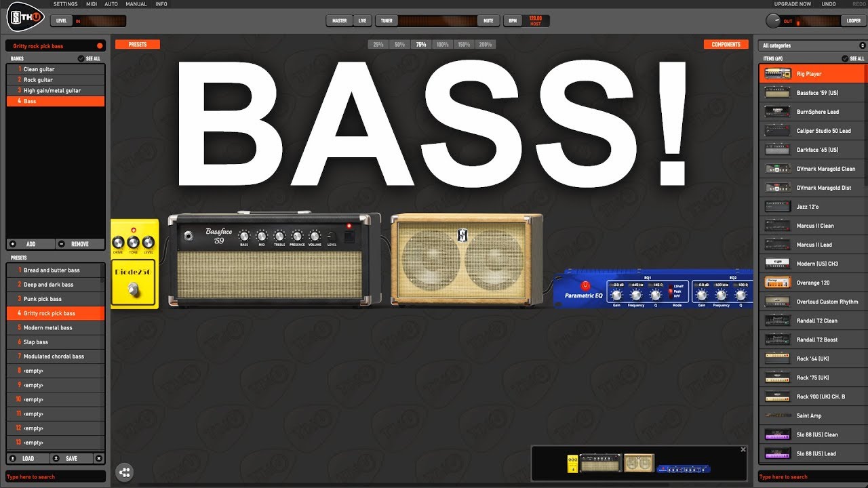Viewport: 868px width, 488px height.
Task: Flip the Bassface '59 power switch
Action: (349, 237)
